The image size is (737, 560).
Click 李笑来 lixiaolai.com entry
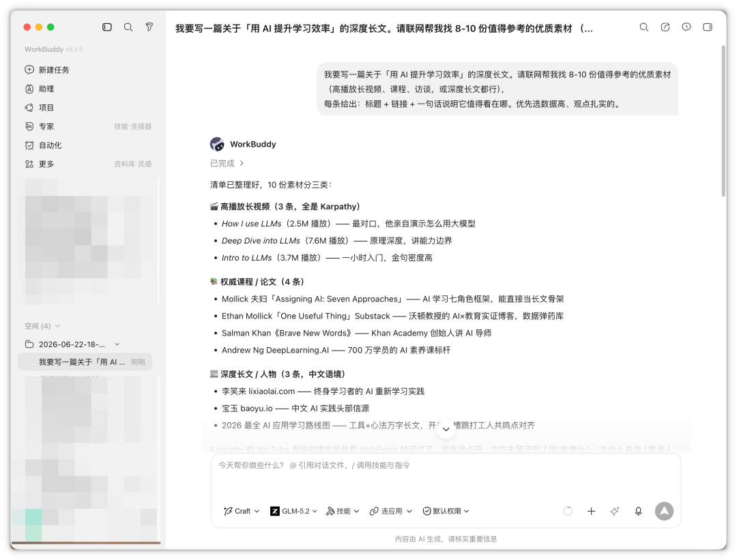(x=323, y=392)
